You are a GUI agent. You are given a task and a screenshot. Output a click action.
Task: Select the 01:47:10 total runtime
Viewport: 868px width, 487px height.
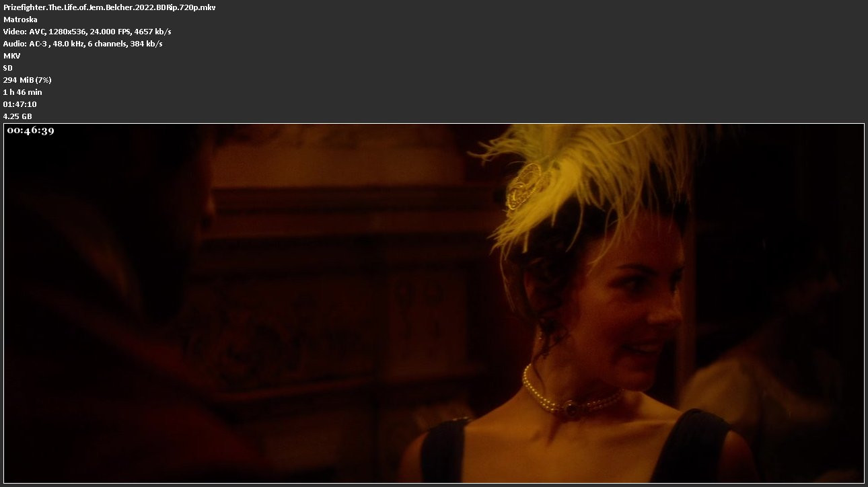pos(20,104)
